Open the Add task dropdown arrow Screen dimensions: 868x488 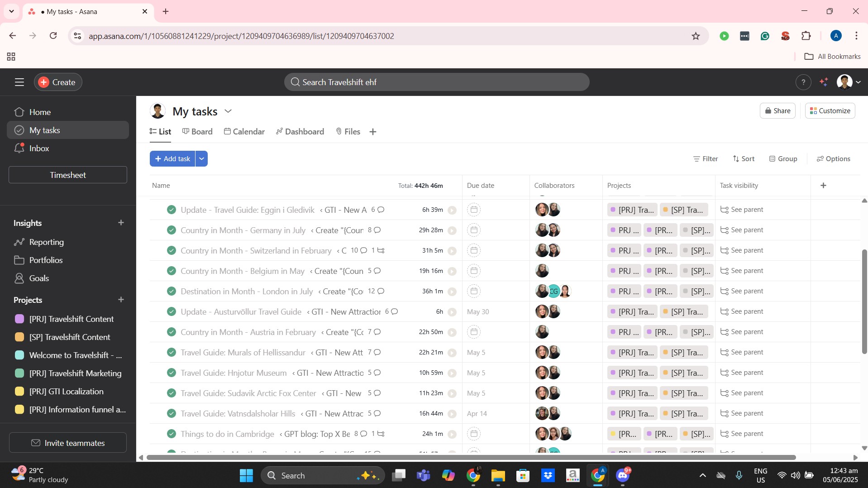201,159
